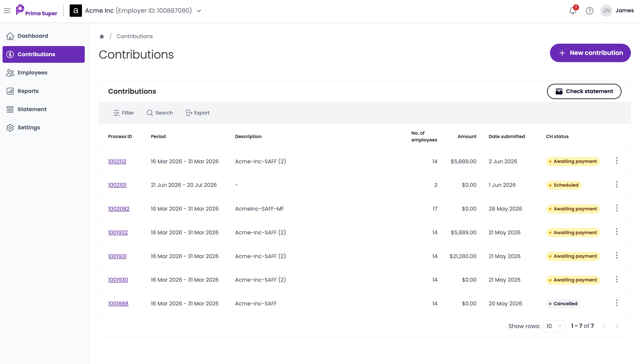Click the employee count 17

(435, 209)
